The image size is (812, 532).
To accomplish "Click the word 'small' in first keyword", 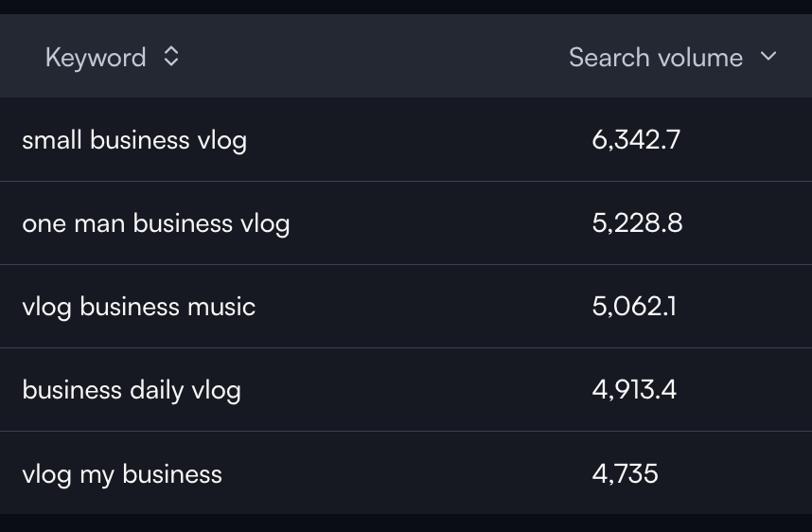I will pos(52,140).
